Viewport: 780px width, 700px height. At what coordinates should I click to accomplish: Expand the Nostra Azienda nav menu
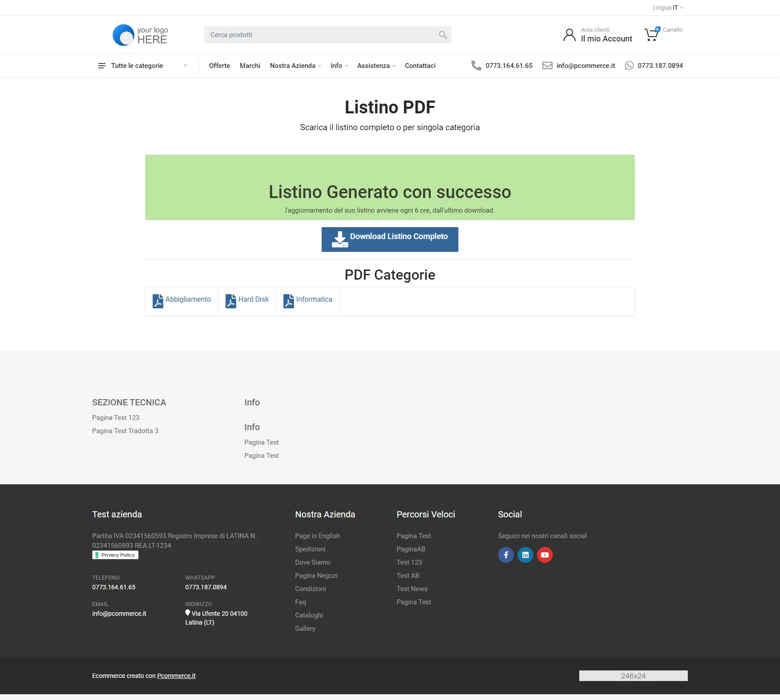click(x=296, y=66)
